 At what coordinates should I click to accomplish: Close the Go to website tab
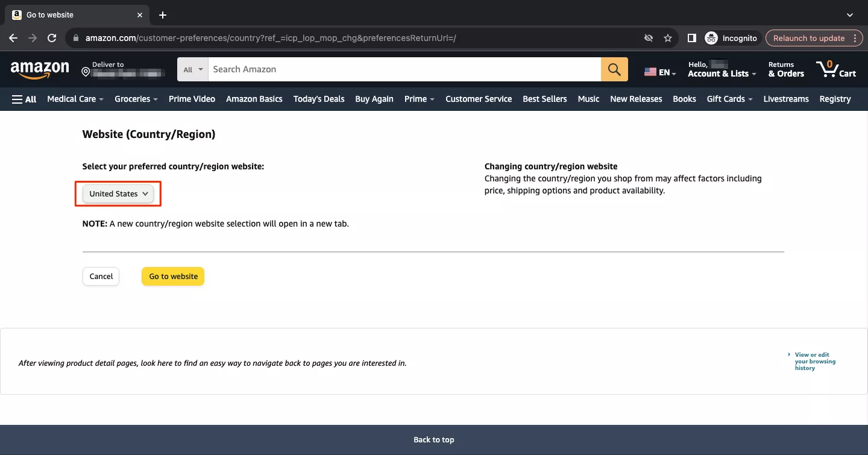(x=140, y=15)
